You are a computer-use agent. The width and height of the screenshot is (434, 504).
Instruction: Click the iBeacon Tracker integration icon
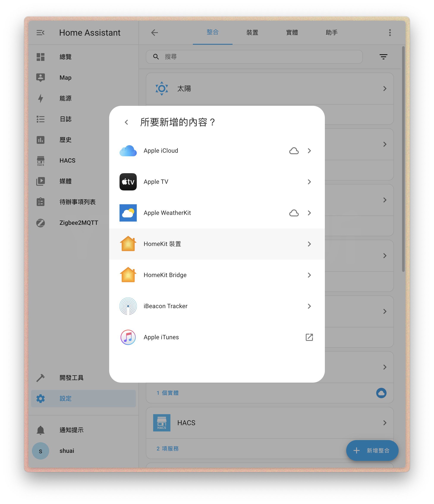tap(128, 306)
